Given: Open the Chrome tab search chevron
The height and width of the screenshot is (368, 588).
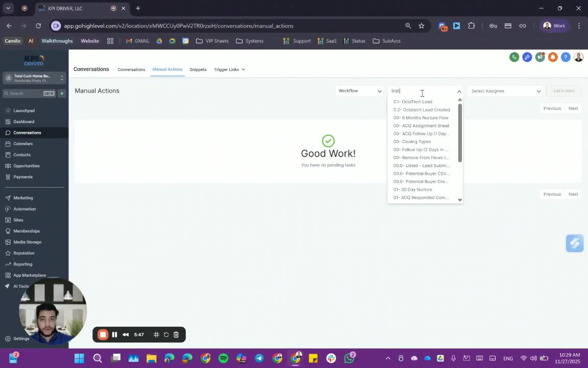Looking at the screenshot, I should 8,8.
